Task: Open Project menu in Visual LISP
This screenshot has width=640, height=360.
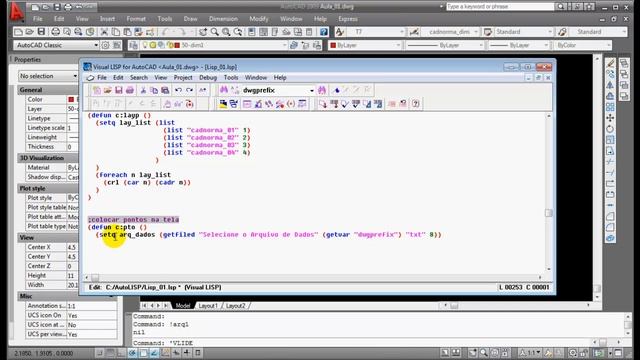Action: pyautogui.click(x=183, y=78)
